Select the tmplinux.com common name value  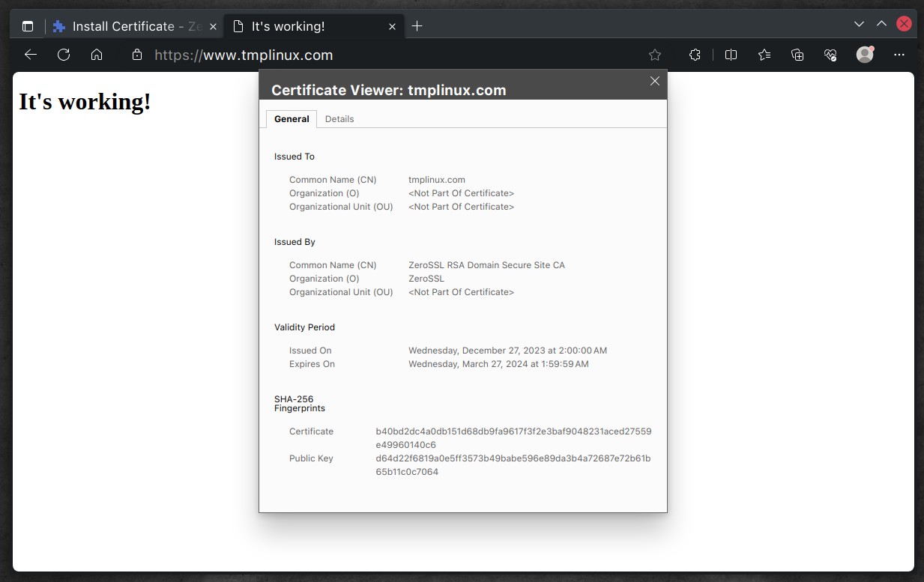(x=437, y=180)
